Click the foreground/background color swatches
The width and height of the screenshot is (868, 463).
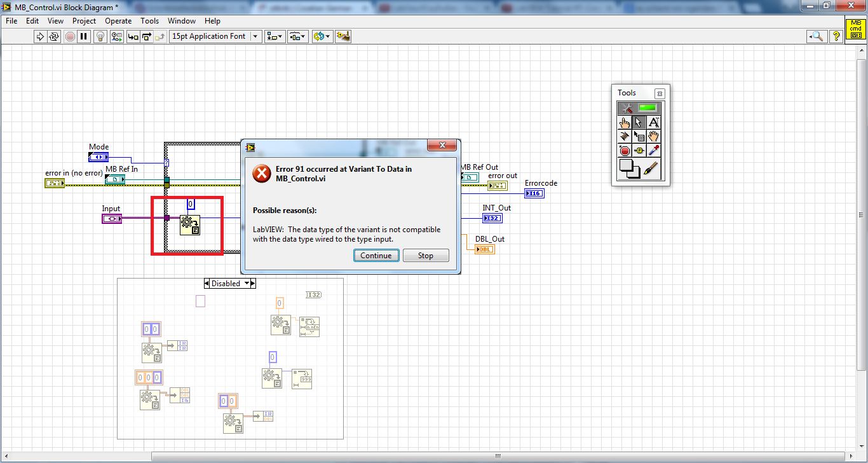coord(630,169)
